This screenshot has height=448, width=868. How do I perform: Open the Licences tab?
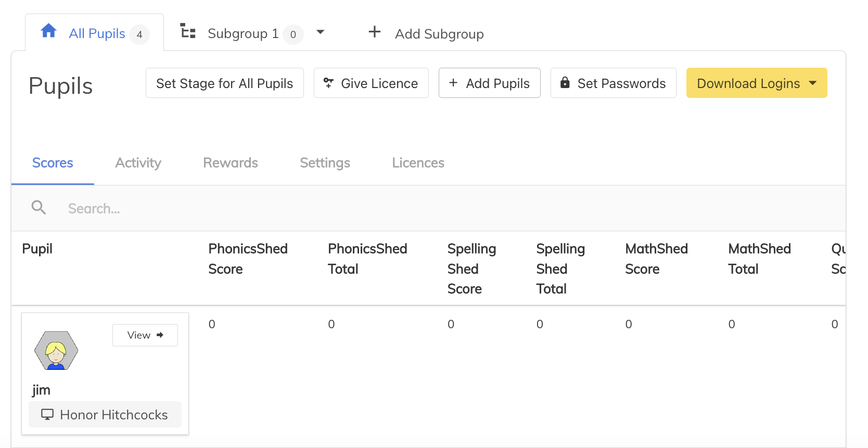point(418,163)
